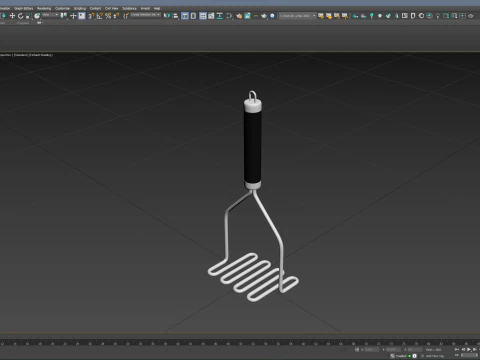Select the Select and Move tool

(x=12, y=16)
